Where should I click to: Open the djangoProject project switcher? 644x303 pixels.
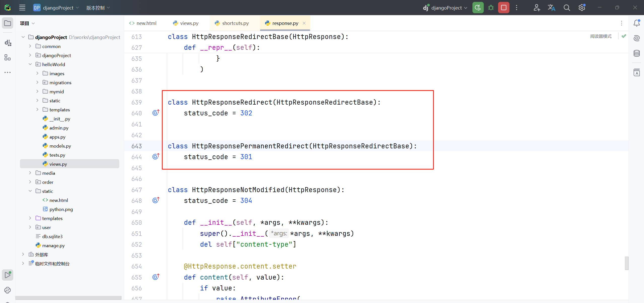(56, 8)
